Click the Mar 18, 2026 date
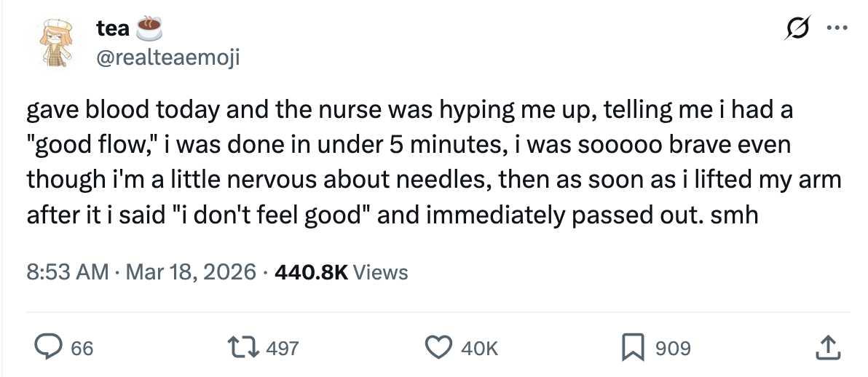Image resolution: width=868 pixels, height=377 pixels. coord(191,272)
